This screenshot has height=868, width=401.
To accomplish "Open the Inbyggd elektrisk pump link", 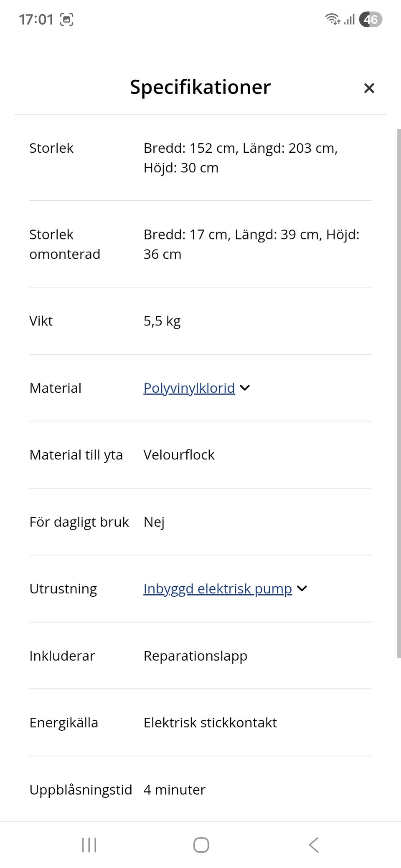I will [x=217, y=589].
